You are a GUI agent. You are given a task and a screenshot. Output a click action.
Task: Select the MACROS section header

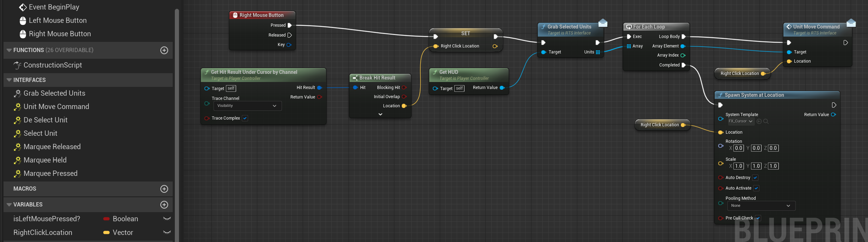[x=88, y=189]
